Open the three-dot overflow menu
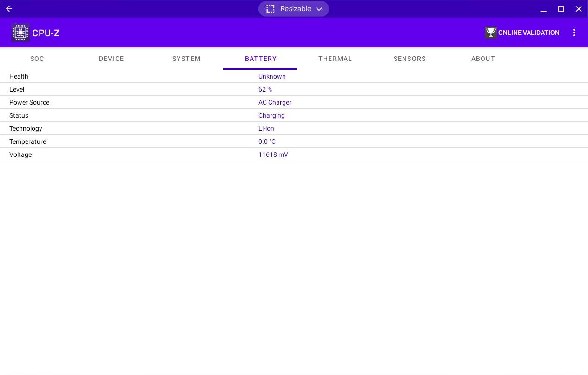 tap(574, 33)
